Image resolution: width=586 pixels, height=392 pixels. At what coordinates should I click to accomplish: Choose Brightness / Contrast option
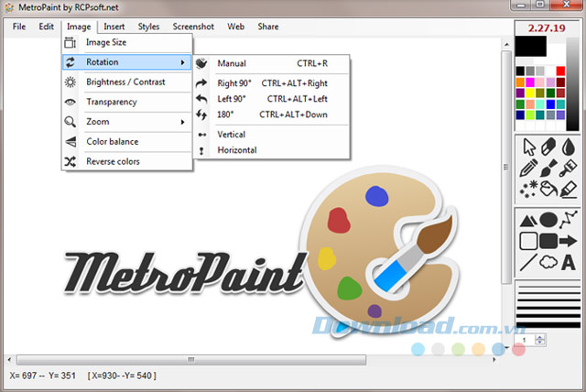coord(127,82)
